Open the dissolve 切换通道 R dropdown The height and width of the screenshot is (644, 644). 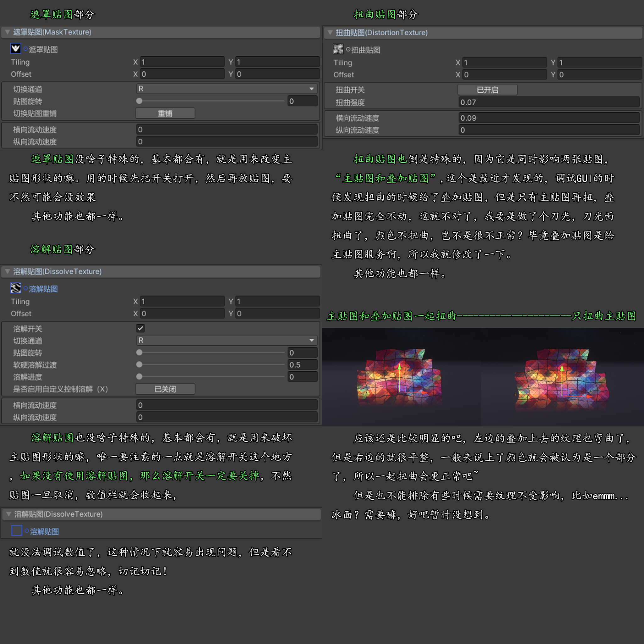(x=227, y=340)
